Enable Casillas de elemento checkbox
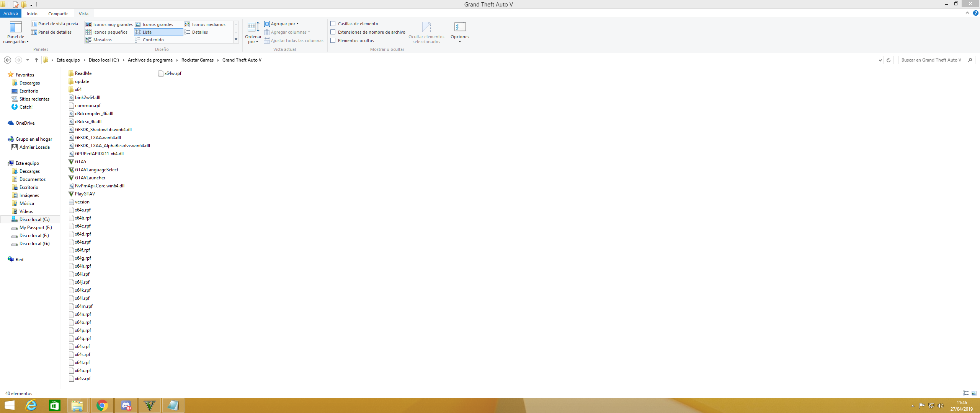 point(333,24)
